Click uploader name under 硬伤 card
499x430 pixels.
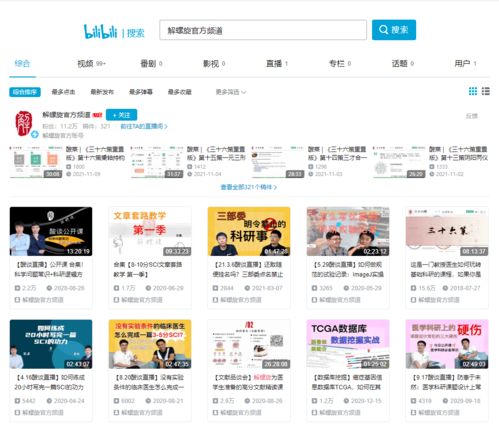[439, 413]
